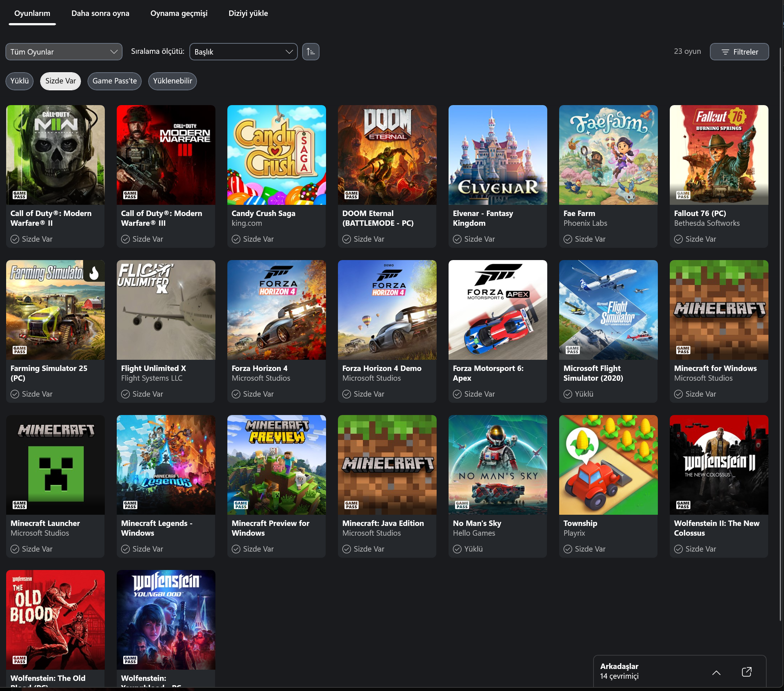Click the 'Playrix' publisher text
Screen dimensions: 784x691
tap(574, 533)
